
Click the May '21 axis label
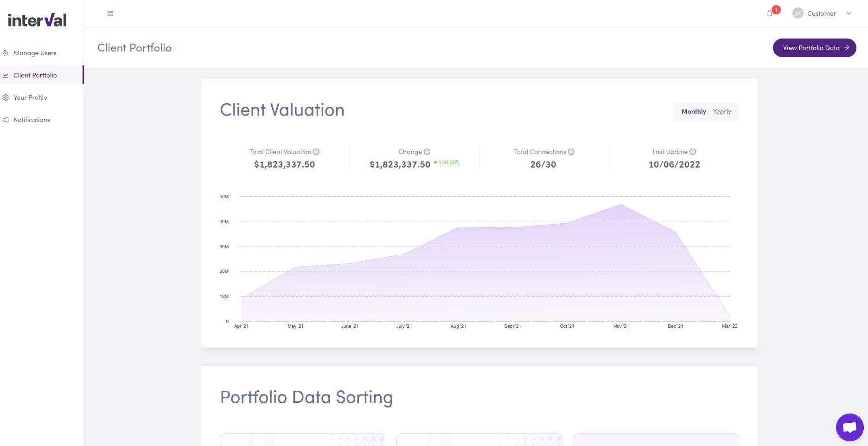(295, 326)
